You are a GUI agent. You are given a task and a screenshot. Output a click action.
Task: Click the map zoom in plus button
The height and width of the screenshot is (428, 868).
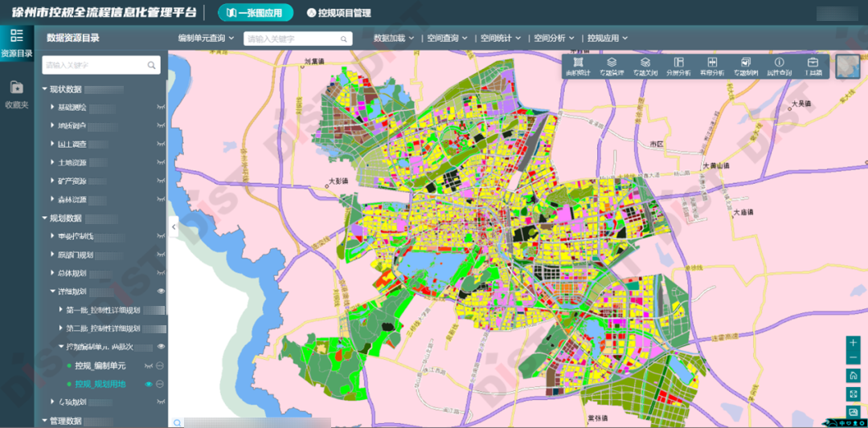point(853,343)
